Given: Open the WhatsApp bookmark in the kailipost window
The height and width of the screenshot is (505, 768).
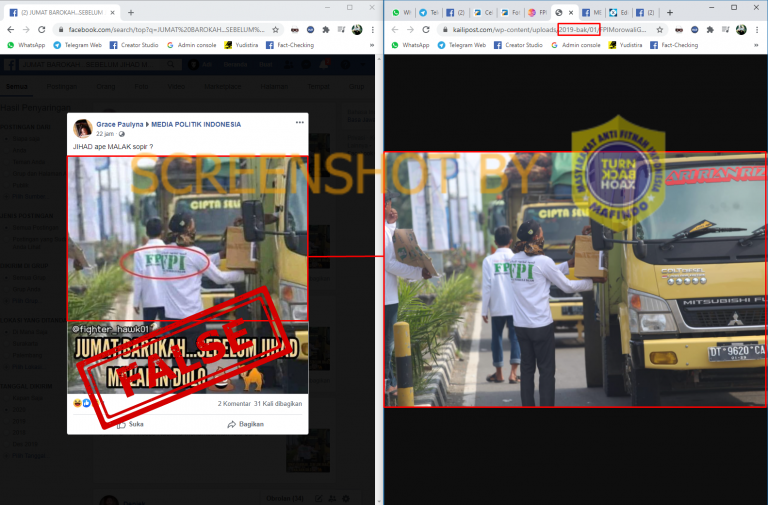Looking at the screenshot, I should click(x=410, y=45).
